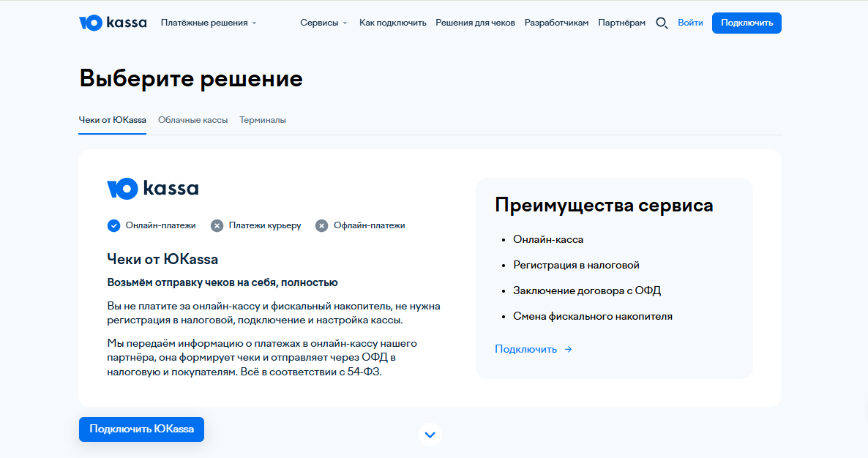868x458 pixels.
Task: Click the Преимущества сервиса heading
Action: [604, 205]
